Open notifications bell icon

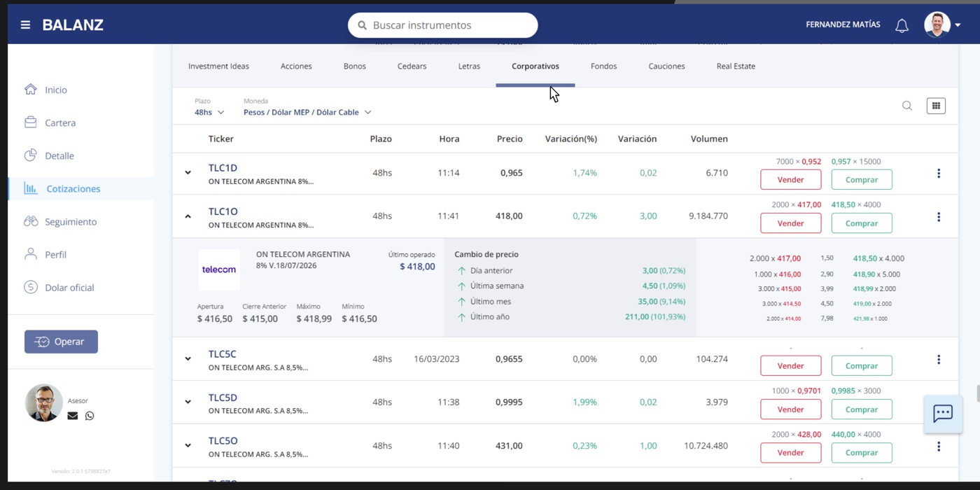coord(902,26)
